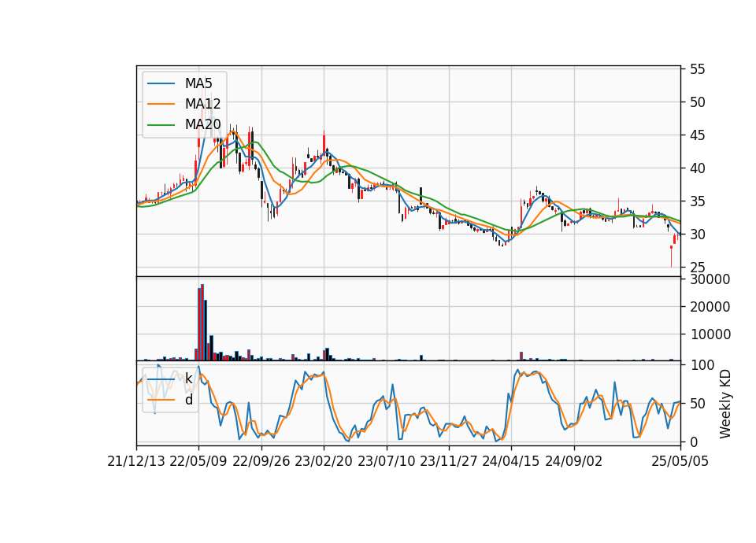The width and height of the screenshot is (756, 543).
Task: Click the 24/09/02 date tick label
Action: (x=574, y=462)
